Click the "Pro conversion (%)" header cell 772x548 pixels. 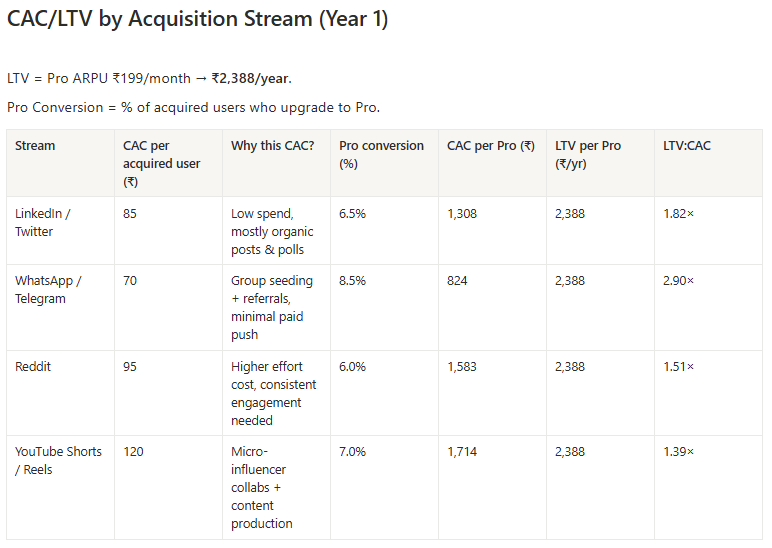click(381, 154)
